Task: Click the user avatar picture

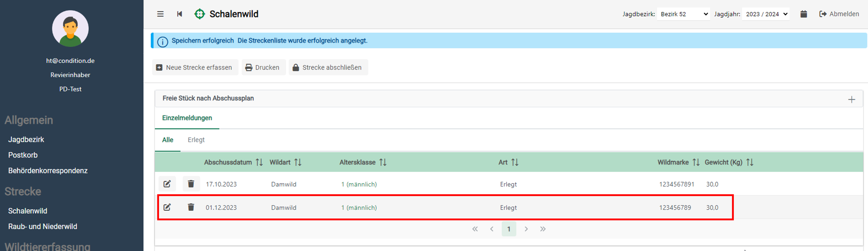Action: click(x=70, y=29)
